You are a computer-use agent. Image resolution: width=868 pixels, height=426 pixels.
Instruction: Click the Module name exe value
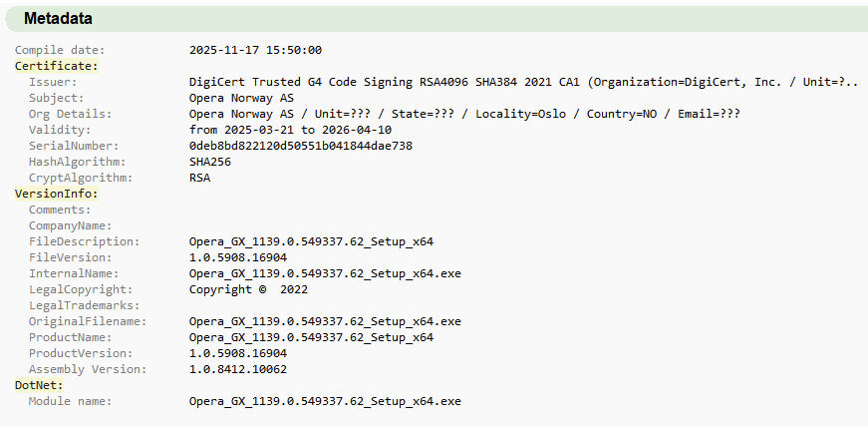coord(325,401)
